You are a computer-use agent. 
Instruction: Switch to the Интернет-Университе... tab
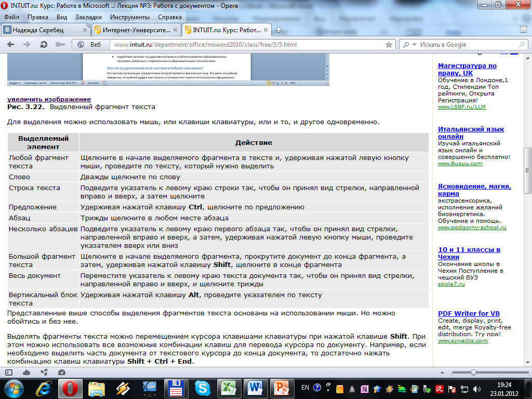(136, 30)
